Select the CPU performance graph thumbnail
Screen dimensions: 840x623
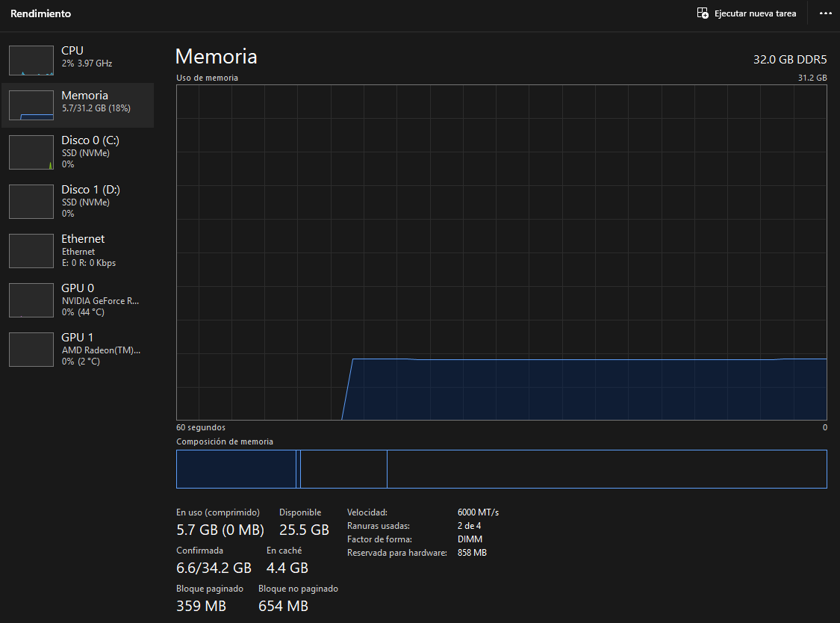31,60
